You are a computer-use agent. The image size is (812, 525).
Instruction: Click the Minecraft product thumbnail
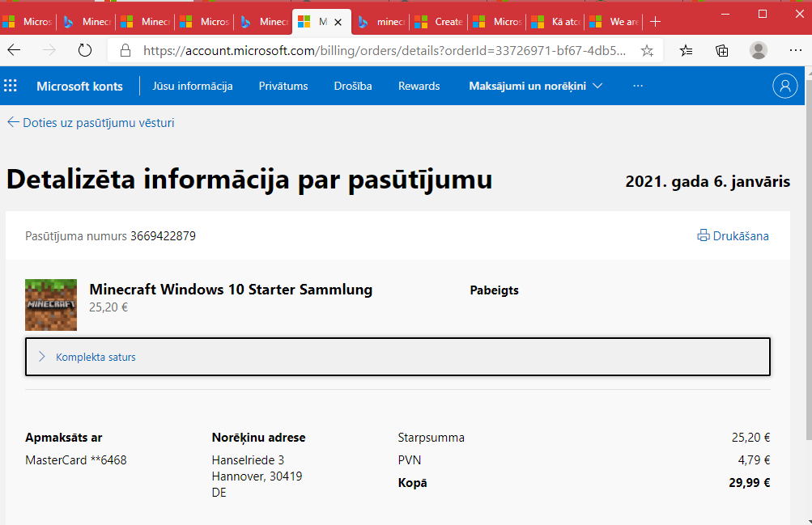(x=51, y=305)
